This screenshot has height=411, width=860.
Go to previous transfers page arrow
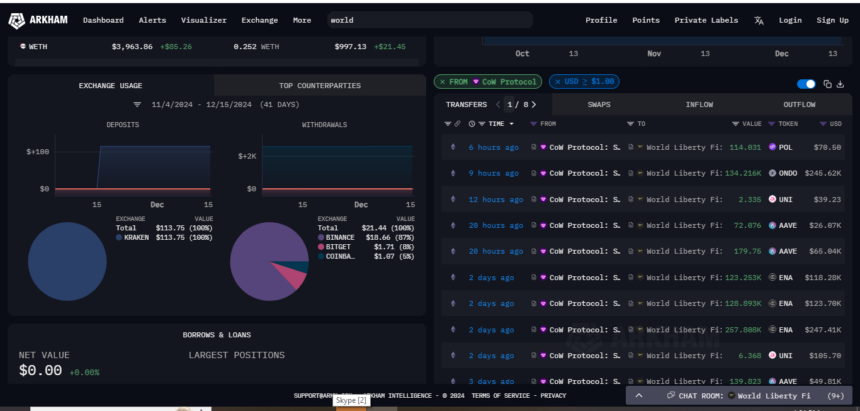click(x=498, y=104)
